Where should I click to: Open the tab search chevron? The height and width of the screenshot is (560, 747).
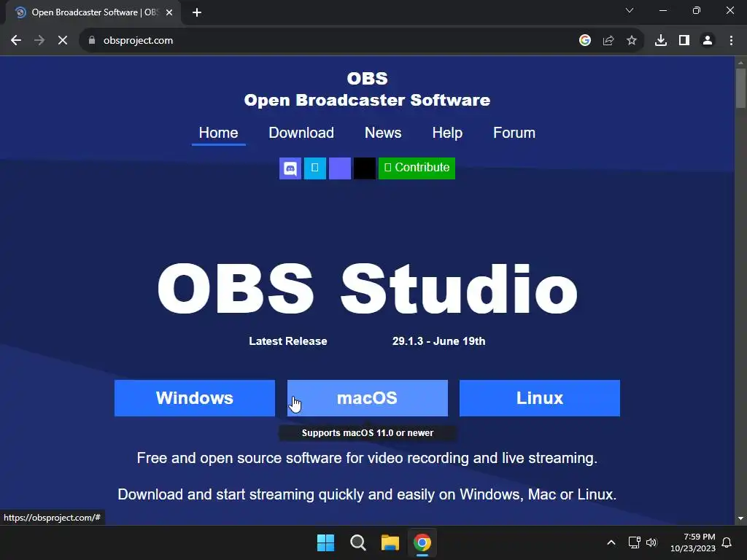coord(630,10)
